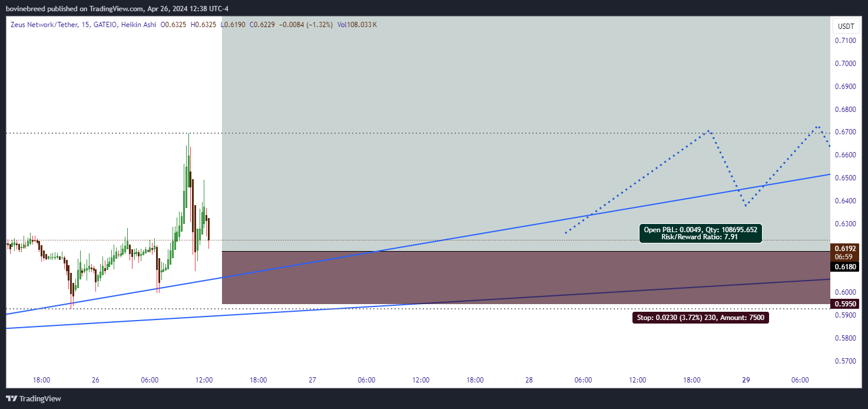Click the −0.0084 (−1.32%) change readout

(x=306, y=25)
